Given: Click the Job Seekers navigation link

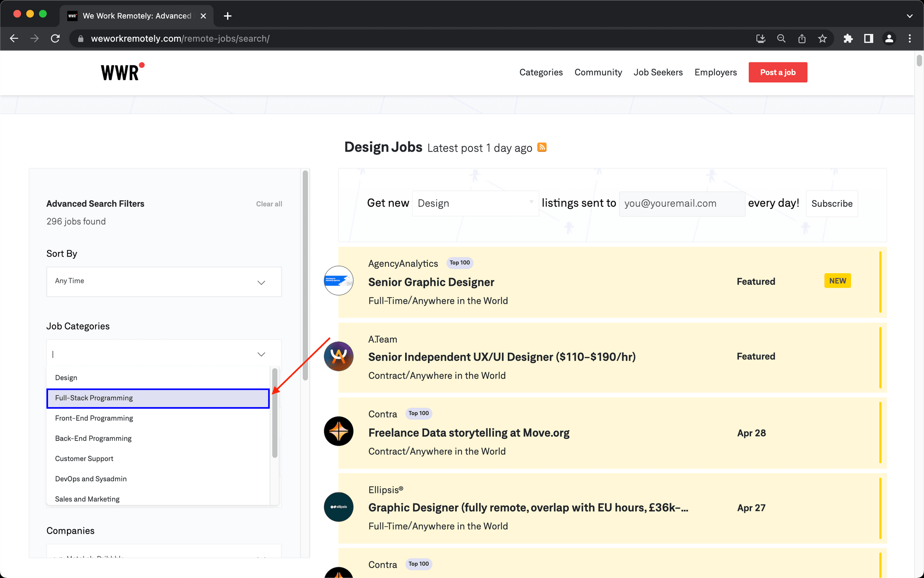Looking at the screenshot, I should tap(658, 72).
